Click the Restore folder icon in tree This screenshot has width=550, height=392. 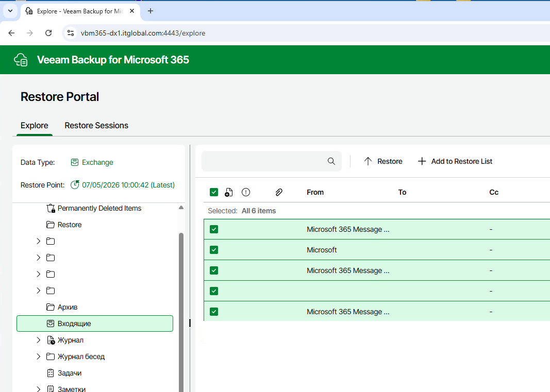point(51,225)
